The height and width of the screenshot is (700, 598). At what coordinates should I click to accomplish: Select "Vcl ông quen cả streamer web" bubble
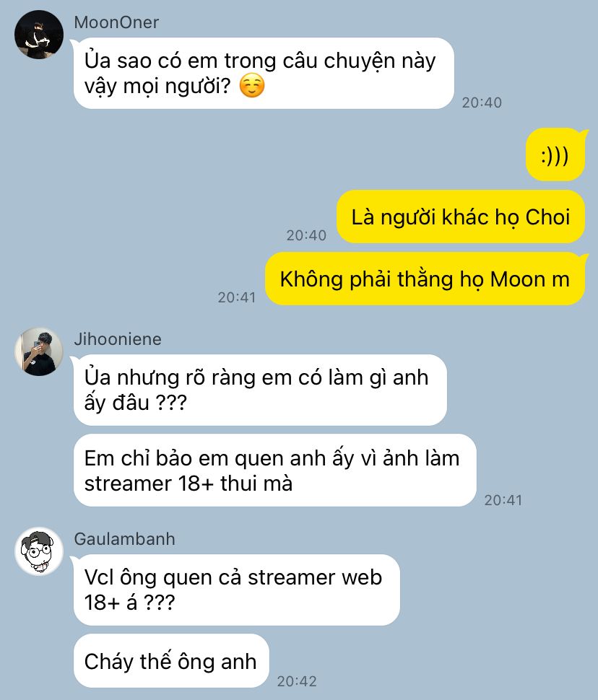pyautogui.click(x=236, y=590)
